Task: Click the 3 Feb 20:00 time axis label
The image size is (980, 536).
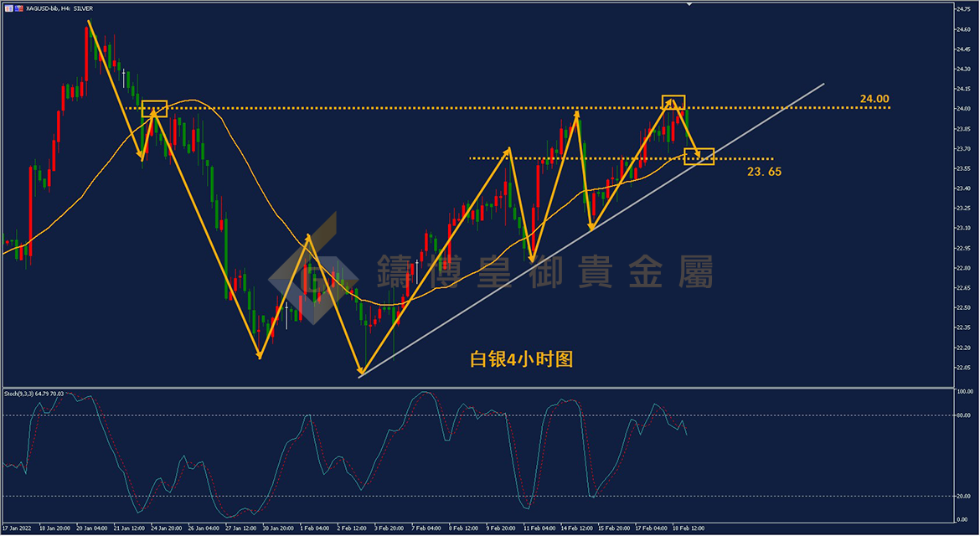Action: coord(389,528)
